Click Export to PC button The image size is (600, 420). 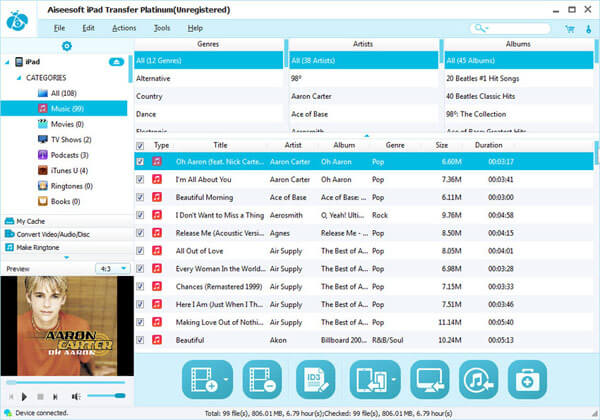[x=430, y=379]
